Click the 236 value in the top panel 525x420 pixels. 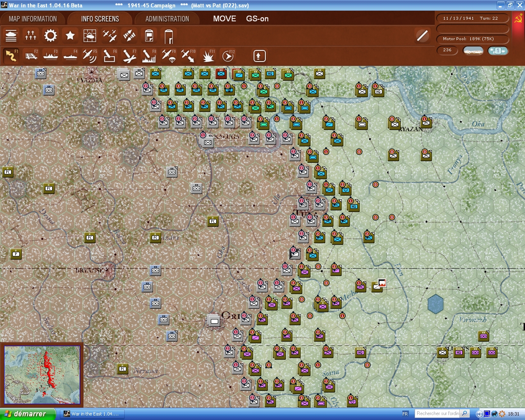point(447,50)
